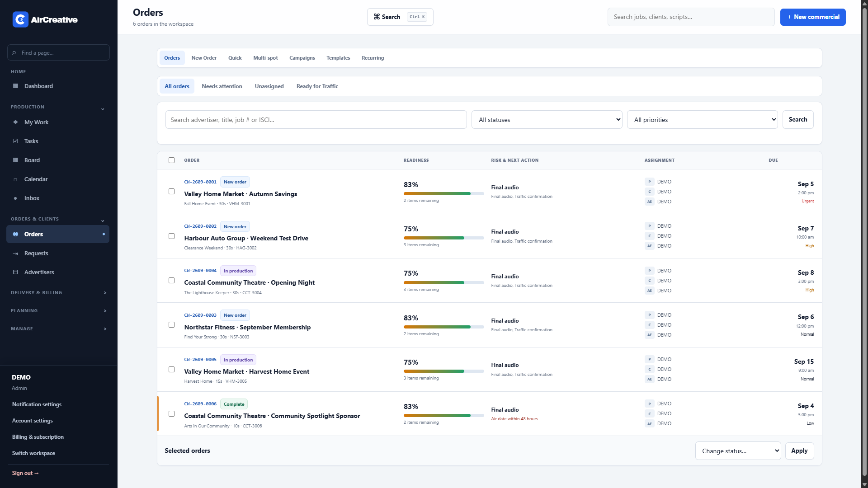
Task: Click the AE role badge for CW-2609-0006
Action: 650,423
